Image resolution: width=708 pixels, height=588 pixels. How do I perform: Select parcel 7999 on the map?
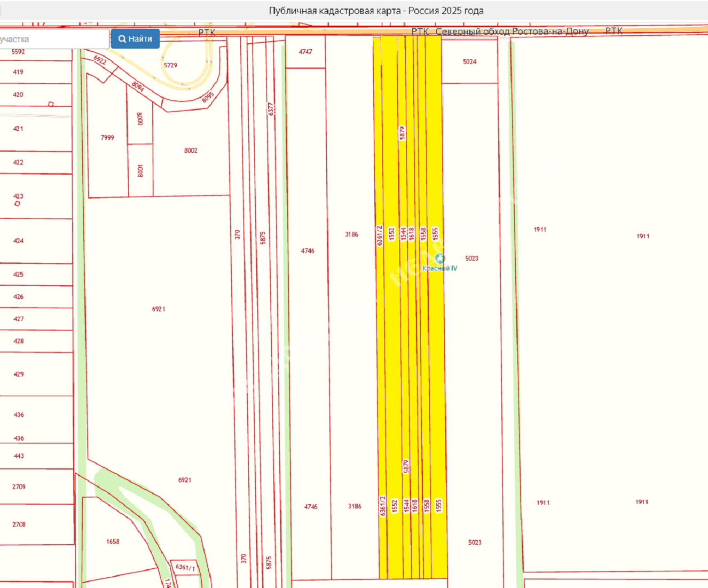point(107,138)
